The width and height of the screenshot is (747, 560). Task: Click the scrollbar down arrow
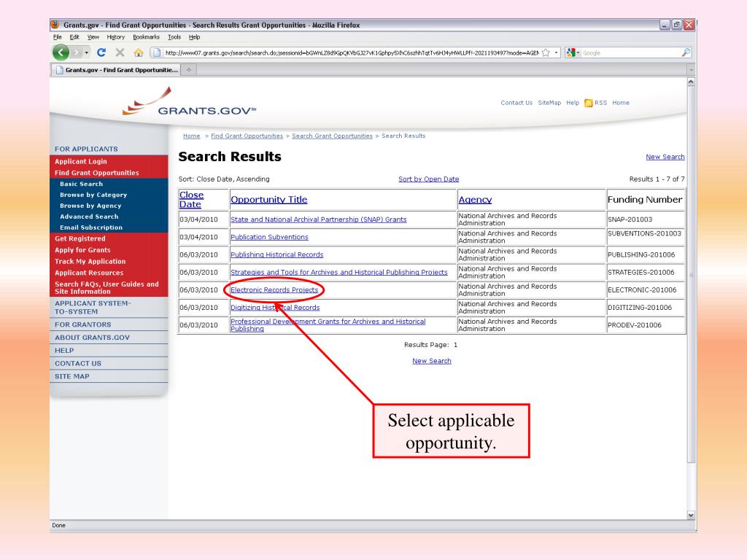pos(691,516)
